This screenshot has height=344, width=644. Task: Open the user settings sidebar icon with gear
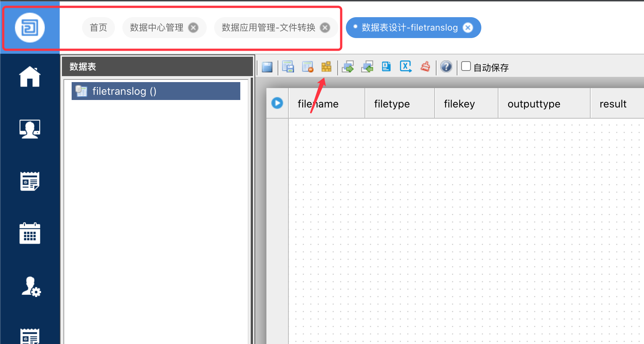pos(31,287)
